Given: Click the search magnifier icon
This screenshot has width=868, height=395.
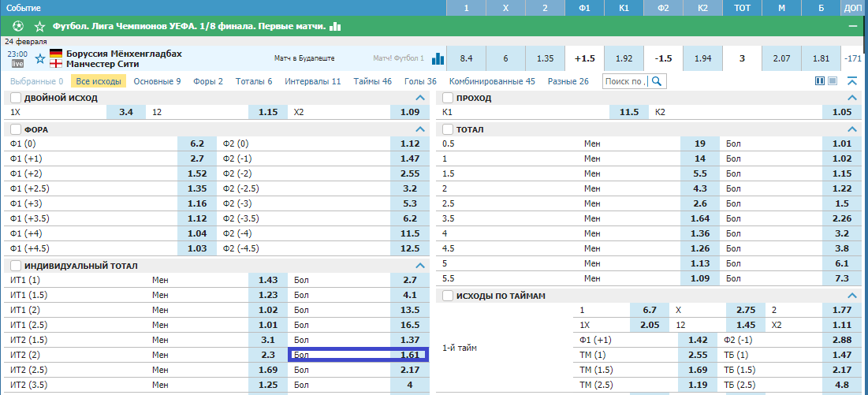Looking at the screenshot, I should (657, 81).
